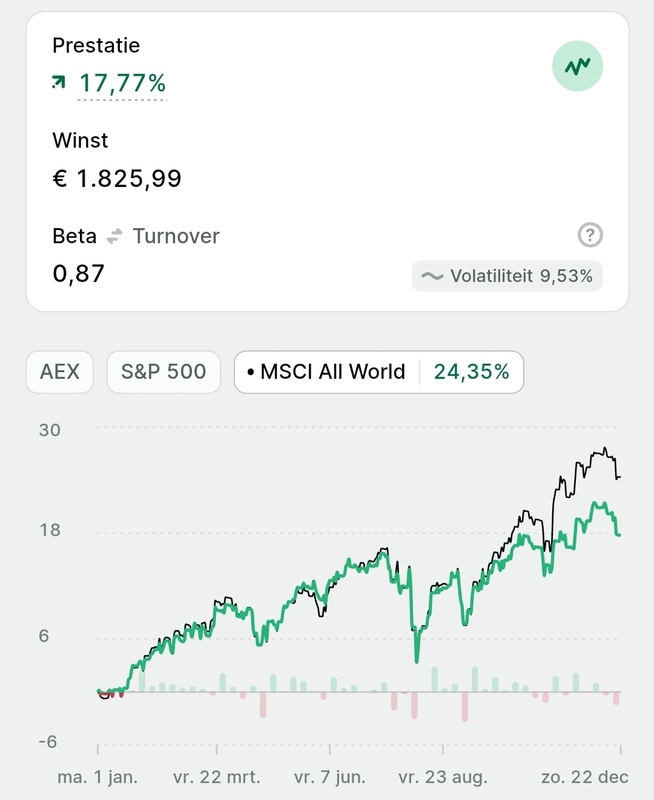
Task: Toggle the S&P 500 benchmark chip
Action: 164,372
